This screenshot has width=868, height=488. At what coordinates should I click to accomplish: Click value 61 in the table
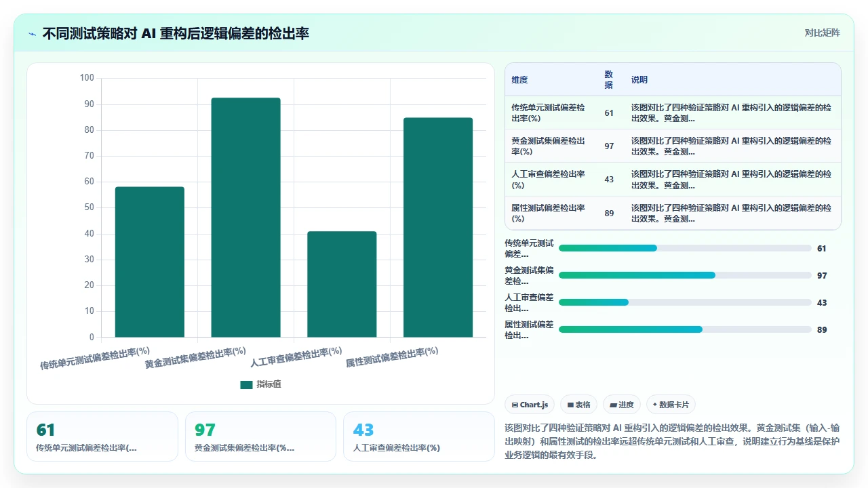point(609,113)
